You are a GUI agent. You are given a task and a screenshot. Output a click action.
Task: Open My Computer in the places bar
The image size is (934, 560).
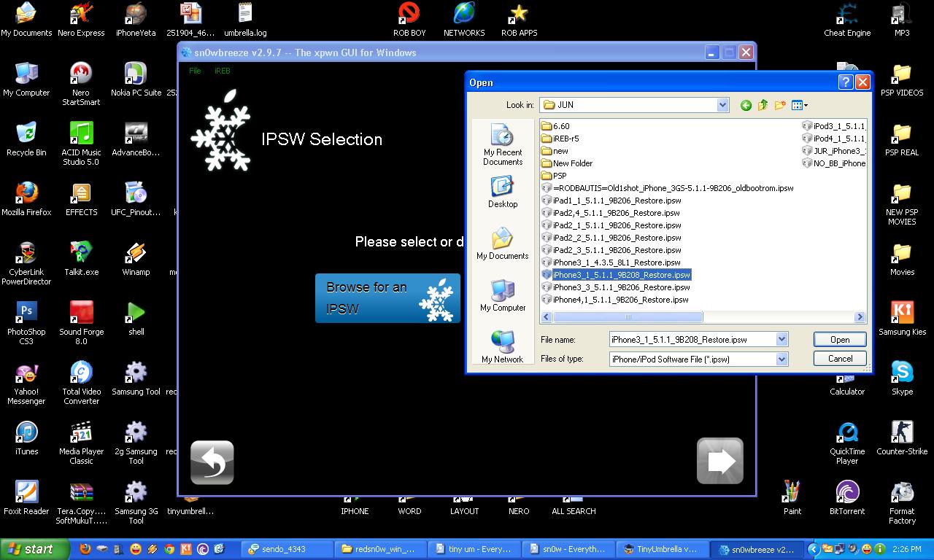(x=503, y=296)
